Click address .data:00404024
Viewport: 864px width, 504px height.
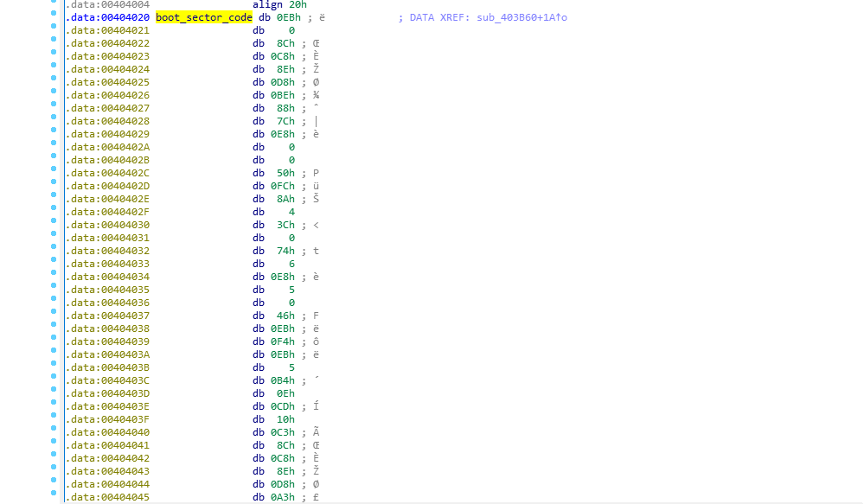pos(107,69)
